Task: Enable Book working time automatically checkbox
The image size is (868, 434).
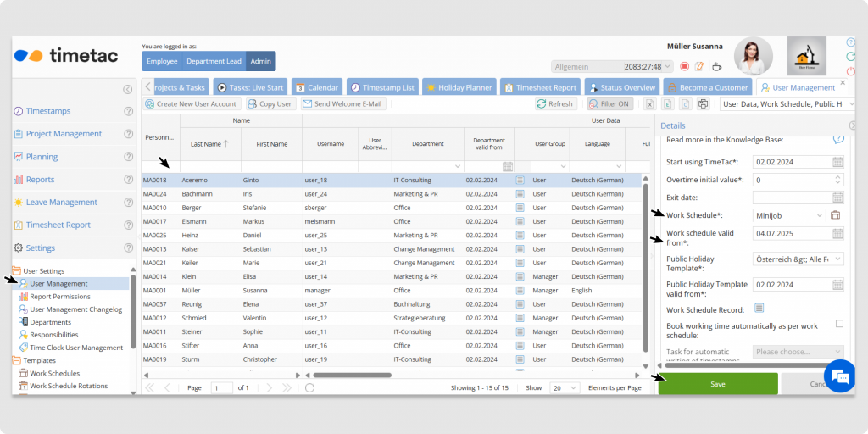Action: click(839, 324)
